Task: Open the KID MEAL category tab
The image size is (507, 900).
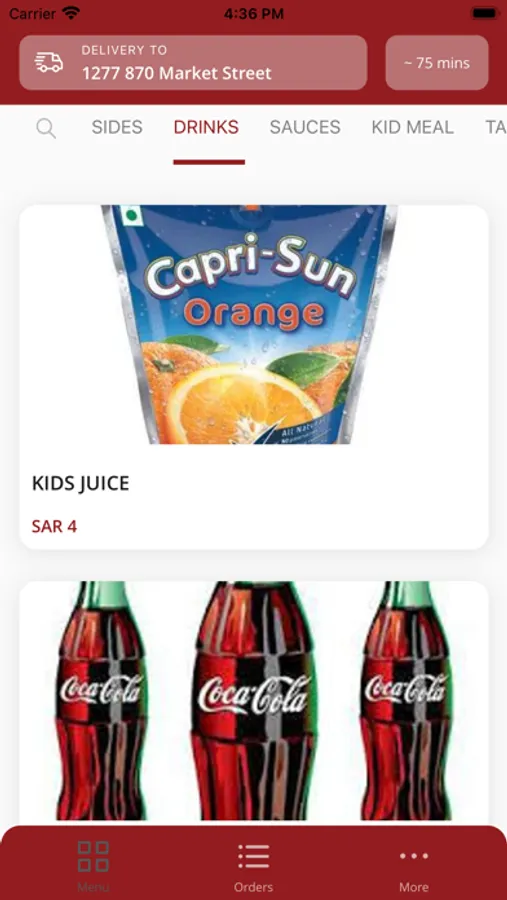Action: [412, 127]
